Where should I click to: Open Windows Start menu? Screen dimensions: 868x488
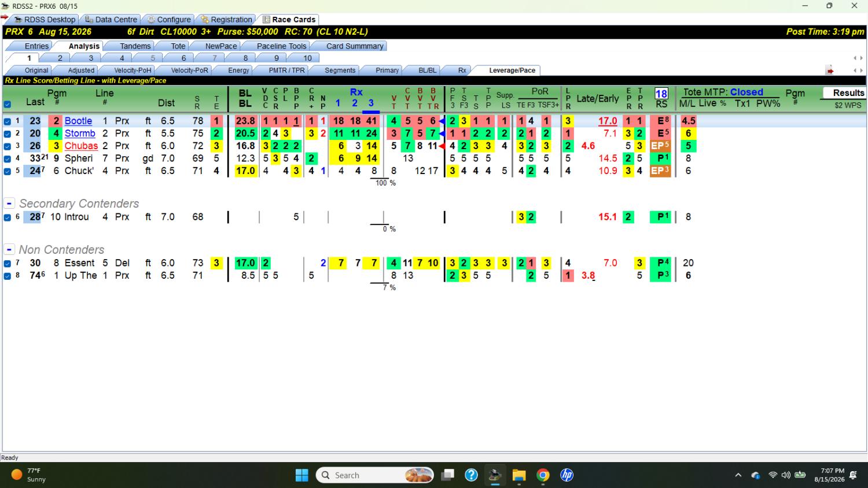pos(301,475)
